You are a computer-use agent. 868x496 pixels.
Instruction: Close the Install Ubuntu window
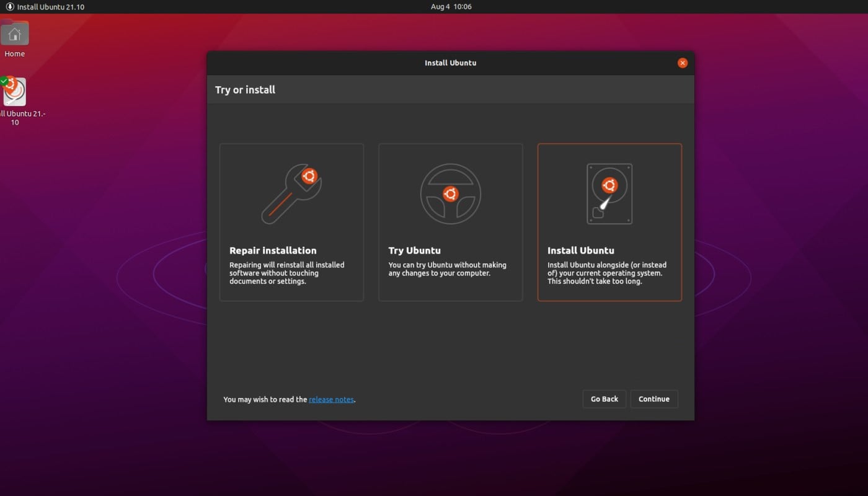[x=683, y=63]
